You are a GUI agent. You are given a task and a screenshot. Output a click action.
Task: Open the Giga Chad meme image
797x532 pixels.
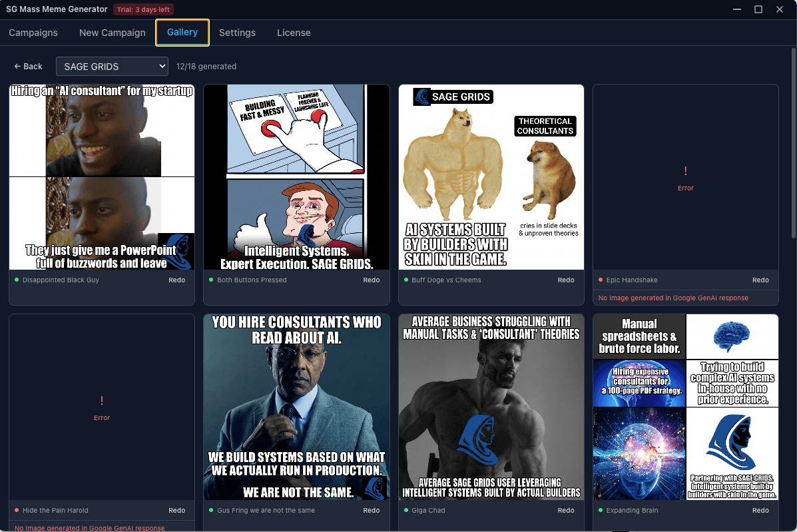(x=491, y=407)
